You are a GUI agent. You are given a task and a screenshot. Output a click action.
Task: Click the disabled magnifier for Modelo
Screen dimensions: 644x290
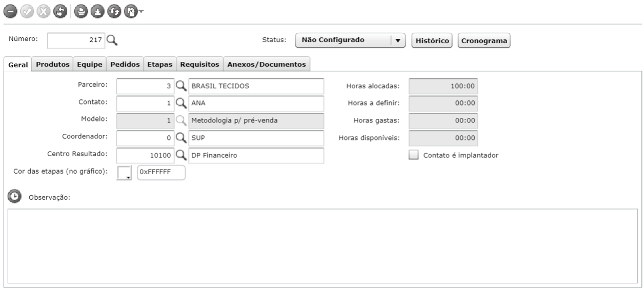(180, 121)
